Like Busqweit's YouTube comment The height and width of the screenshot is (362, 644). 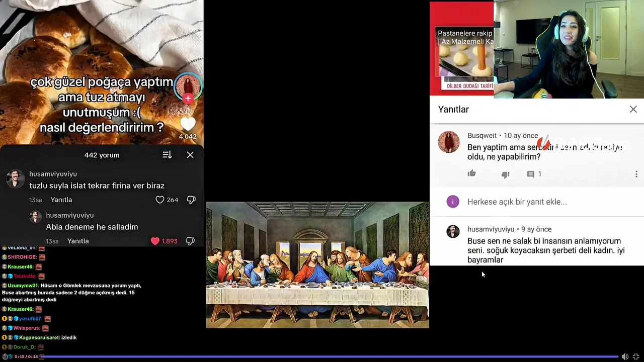[472, 173]
